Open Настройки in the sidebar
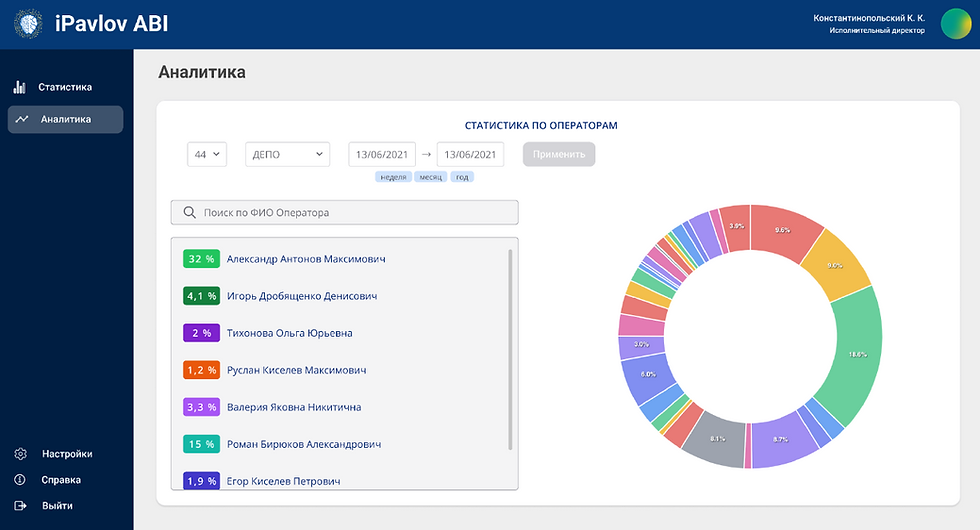The image size is (980, 530). tap(67, 454)
